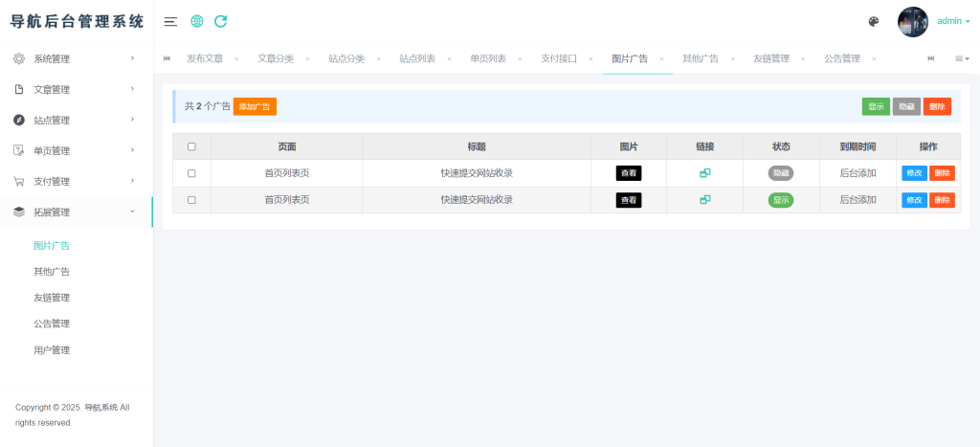Screen dimensions: 980x447
Task: Click the orange 添加广告 button
Action: pos(255,107)
